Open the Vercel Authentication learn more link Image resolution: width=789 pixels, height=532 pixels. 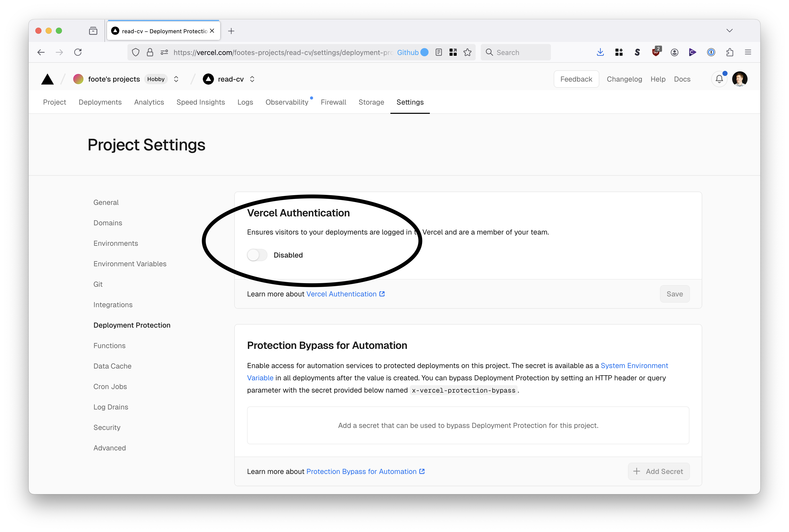[345, 294]
